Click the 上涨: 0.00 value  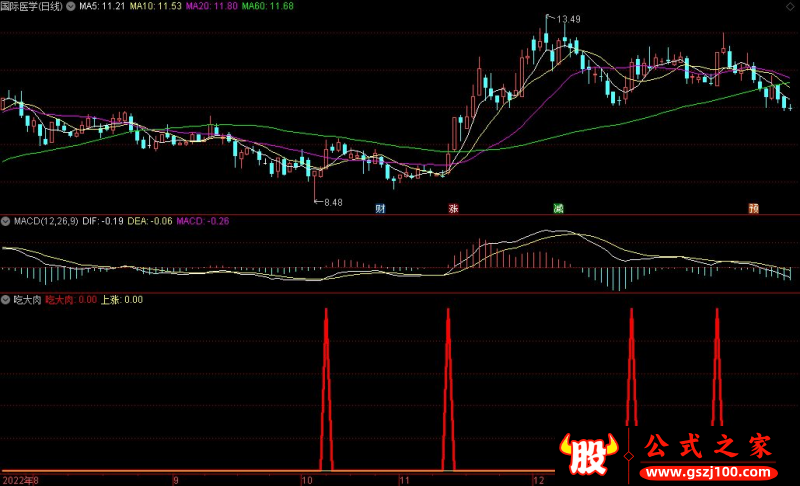[121, 300]
